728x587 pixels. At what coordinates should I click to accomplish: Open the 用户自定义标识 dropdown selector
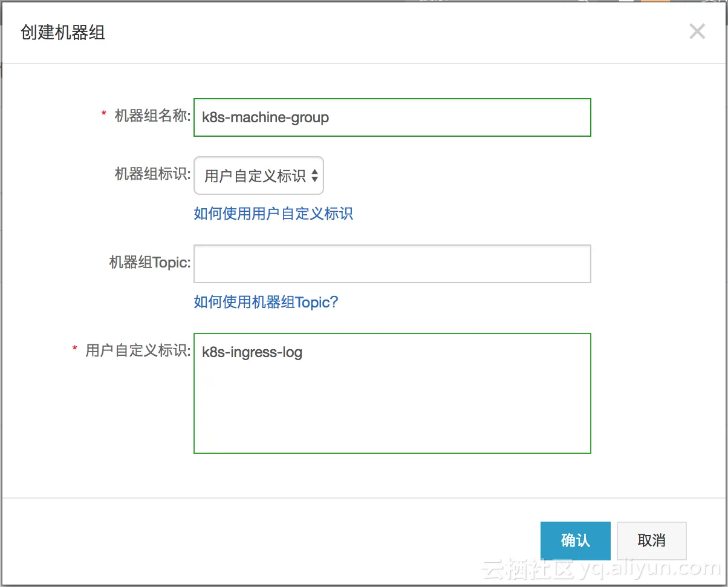(x=258, y=176)
